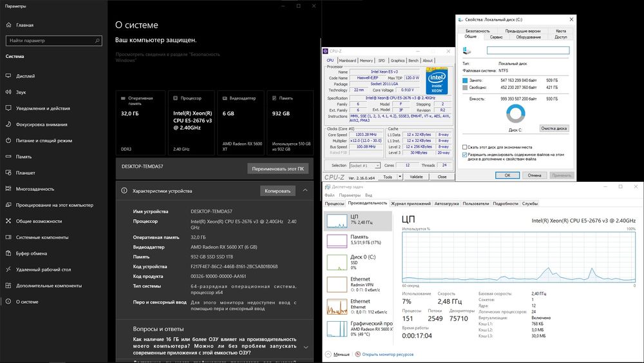Click the Validate button in CPU-Z

click(x=416, y=177)
